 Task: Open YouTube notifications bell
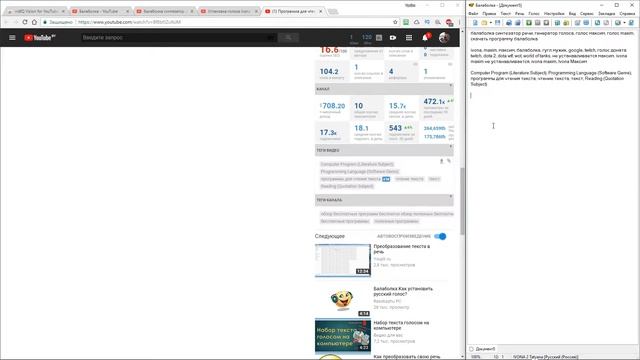pos(425,38)
